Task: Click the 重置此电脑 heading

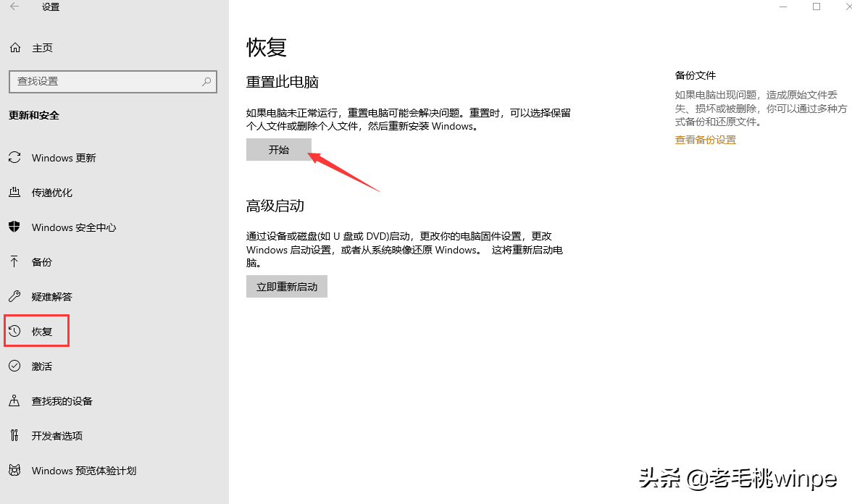Action: tap(282, 82)
